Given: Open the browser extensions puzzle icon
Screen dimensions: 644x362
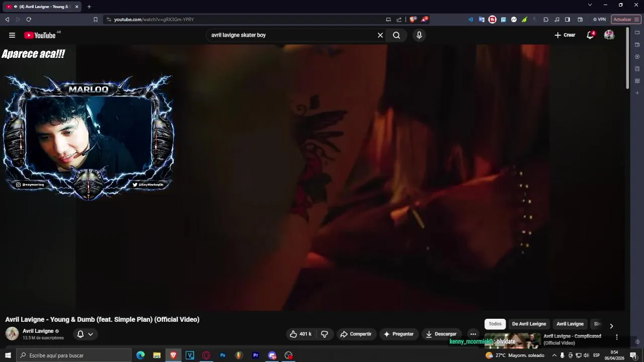Looking at the screenshot, I should pos(546,20).
